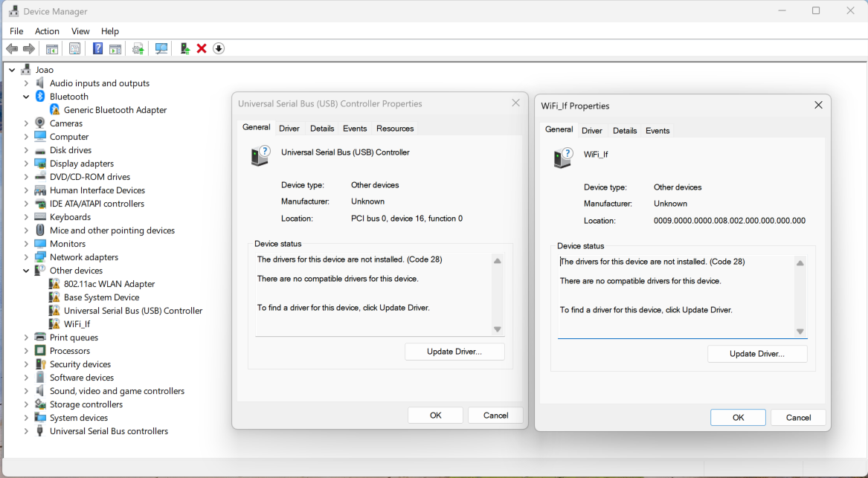Click the computer tower with green arrow icon

pyautogui.click(x=185, y=48)
